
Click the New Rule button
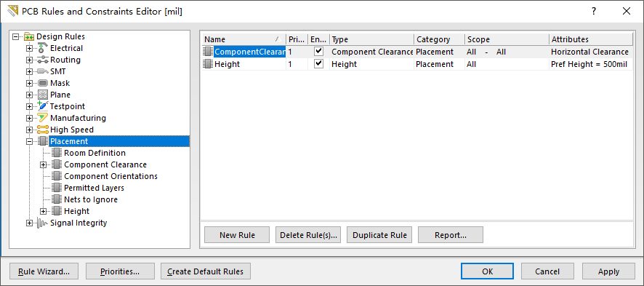[237, 235]
